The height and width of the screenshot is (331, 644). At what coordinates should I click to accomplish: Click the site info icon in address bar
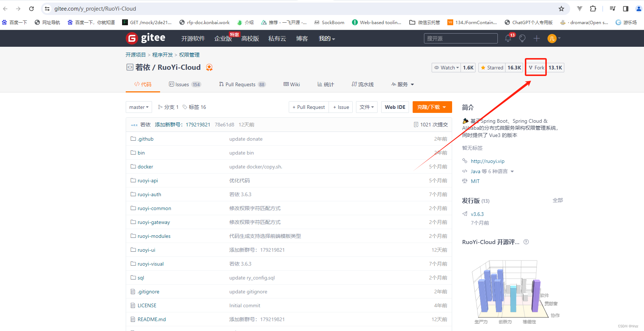click(x=47, y=9)
